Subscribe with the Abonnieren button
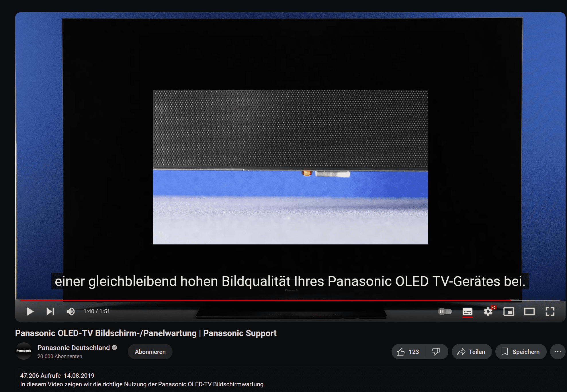This screenshot has height=392, width=567. pyautogui.click(x=150, y=352)
